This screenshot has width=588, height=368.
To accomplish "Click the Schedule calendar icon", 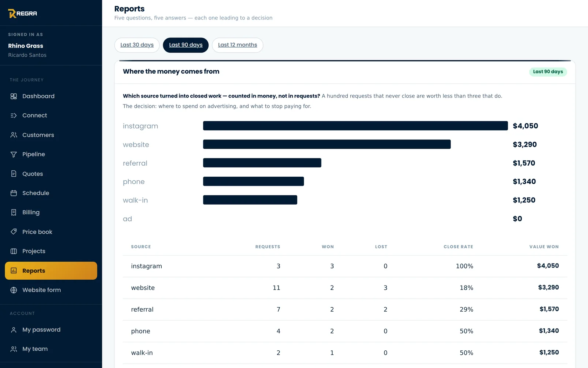I will point(14,193).
